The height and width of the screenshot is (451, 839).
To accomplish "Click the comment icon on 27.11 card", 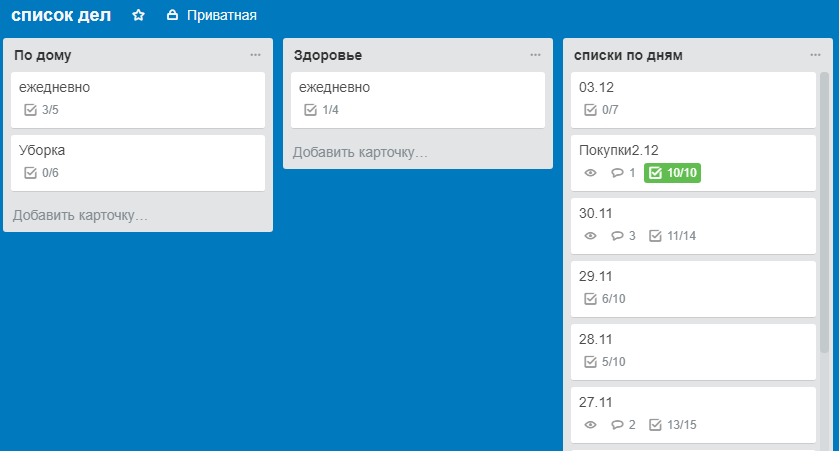I will click(617, 425).
